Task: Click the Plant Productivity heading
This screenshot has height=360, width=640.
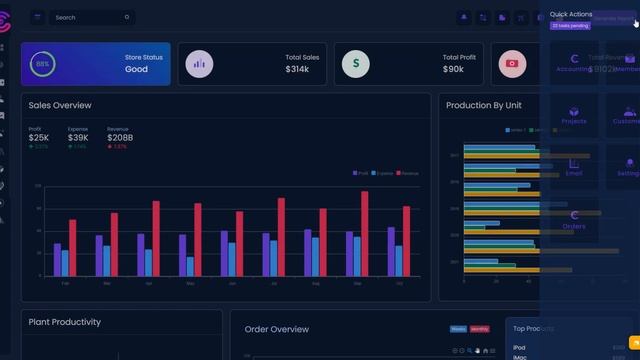Action: pos(64,322)
